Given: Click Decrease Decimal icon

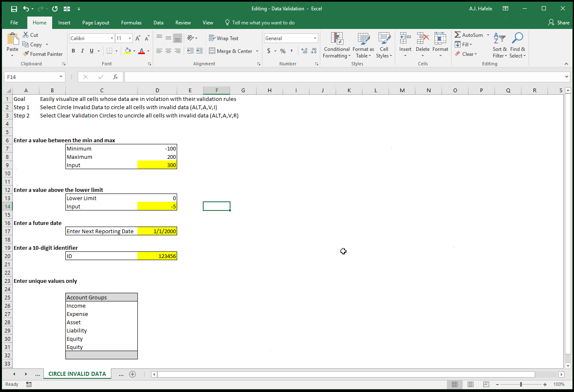Looking at the screenshot, I should click(x=314, y=51).
